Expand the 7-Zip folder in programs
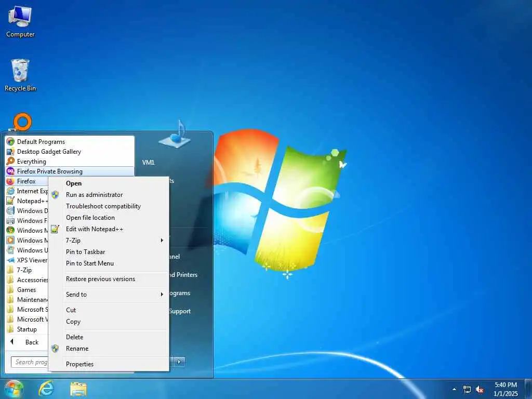Viewport: 532px width, 399px height. click(x=27, y=270)
